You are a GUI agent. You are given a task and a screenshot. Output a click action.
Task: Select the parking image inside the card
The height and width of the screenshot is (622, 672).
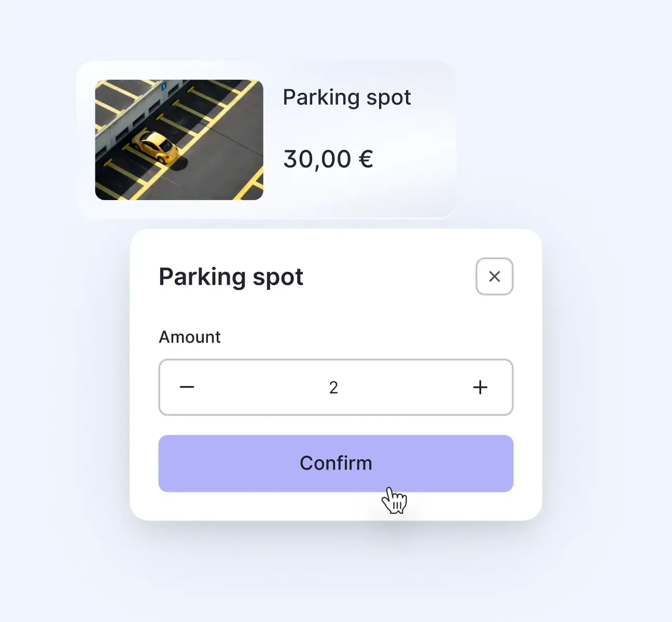point(179,139)
